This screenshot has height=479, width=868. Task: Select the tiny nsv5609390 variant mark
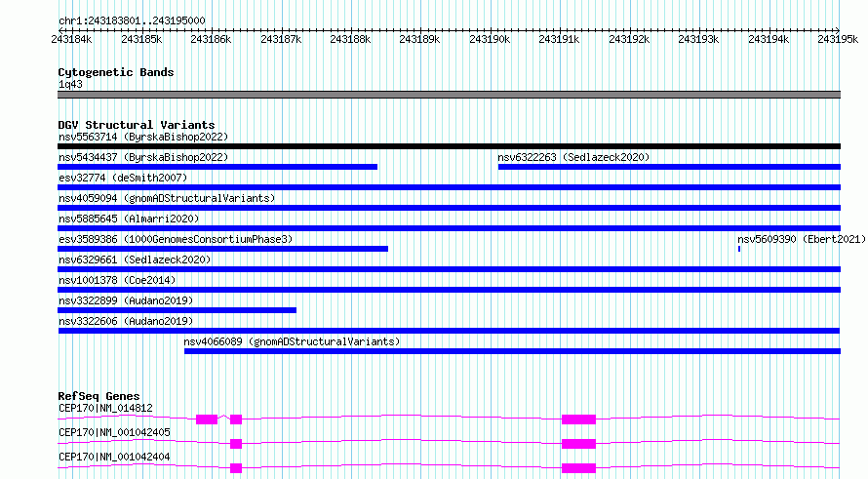739,249
